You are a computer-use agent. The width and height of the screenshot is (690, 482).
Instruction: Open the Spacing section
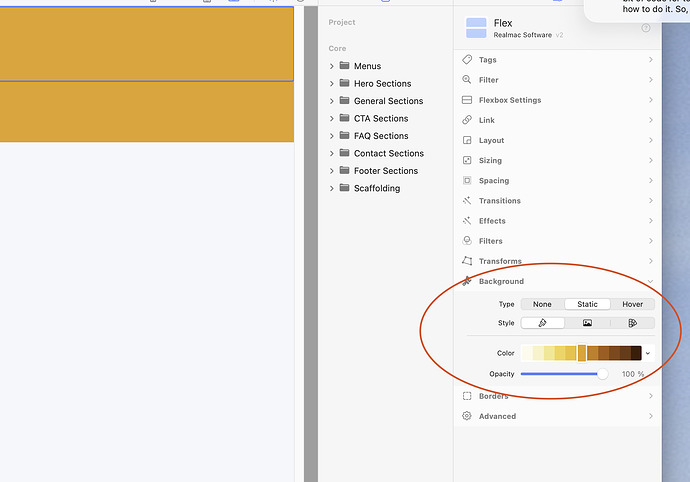coord(557,180)
